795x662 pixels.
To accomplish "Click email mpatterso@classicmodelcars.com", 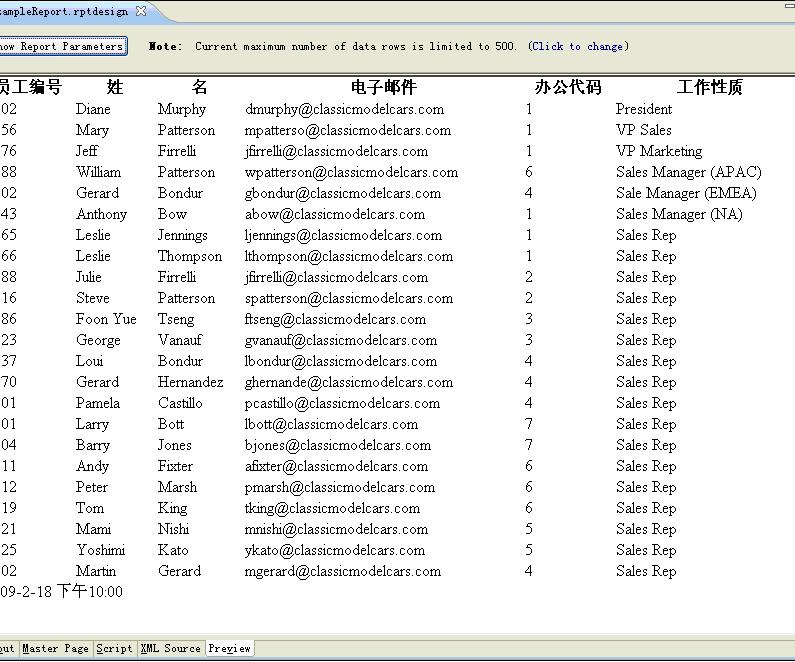I will pos(348,130).
